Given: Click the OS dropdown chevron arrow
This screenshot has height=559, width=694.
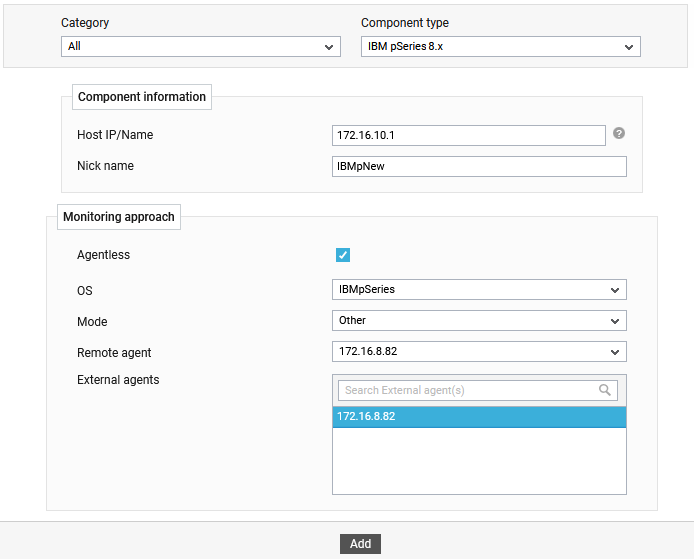Looking at the screenshot, I should coord(615,290).
